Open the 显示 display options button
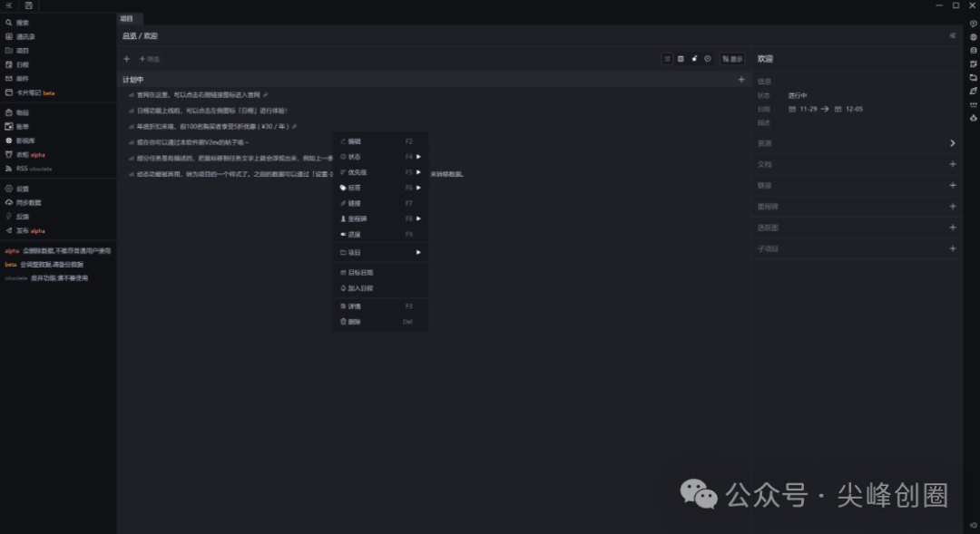 click(x=732, y=59)
